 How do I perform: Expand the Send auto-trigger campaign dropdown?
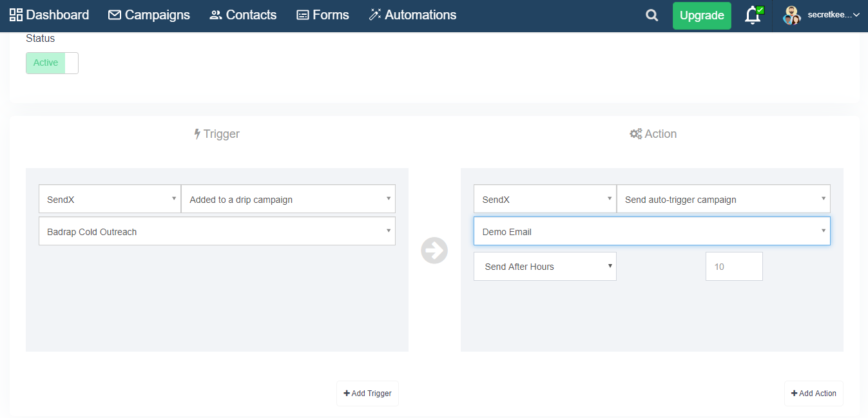tap(723, 200)
